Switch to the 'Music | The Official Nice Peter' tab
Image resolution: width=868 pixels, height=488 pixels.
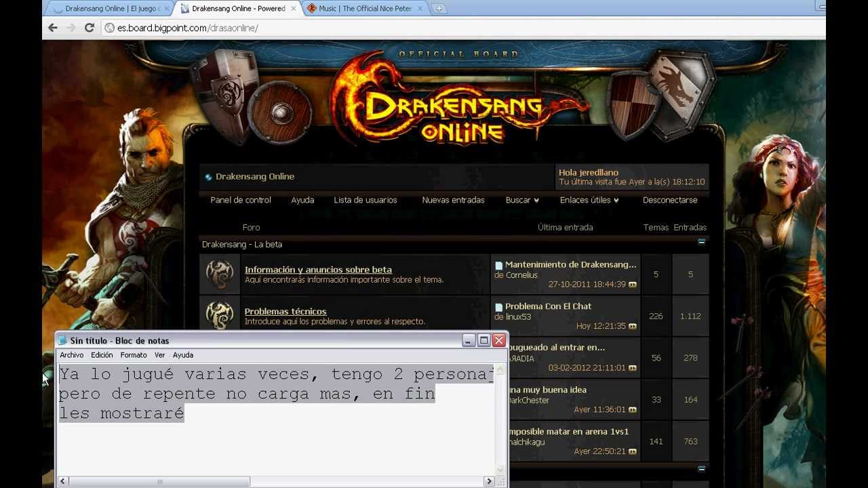click(x=366, y=9)
